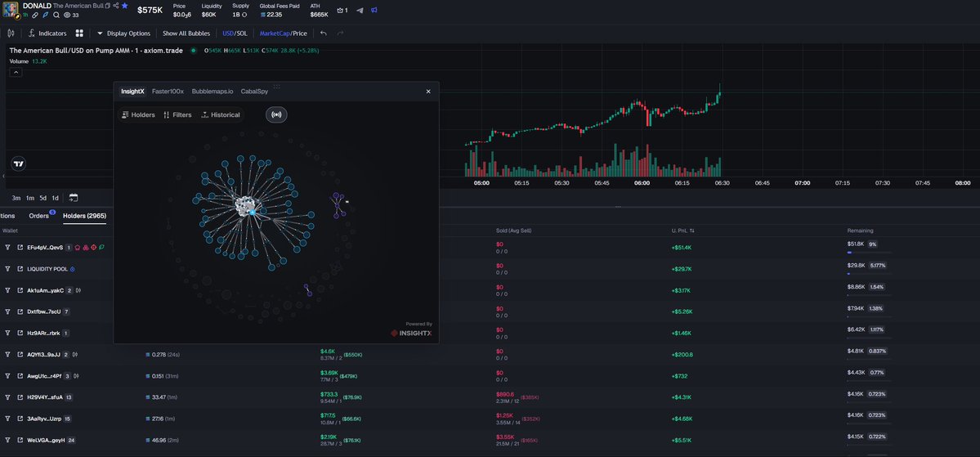Open LIQUIDITY POOL external link icon

click(x=20, y=269)
